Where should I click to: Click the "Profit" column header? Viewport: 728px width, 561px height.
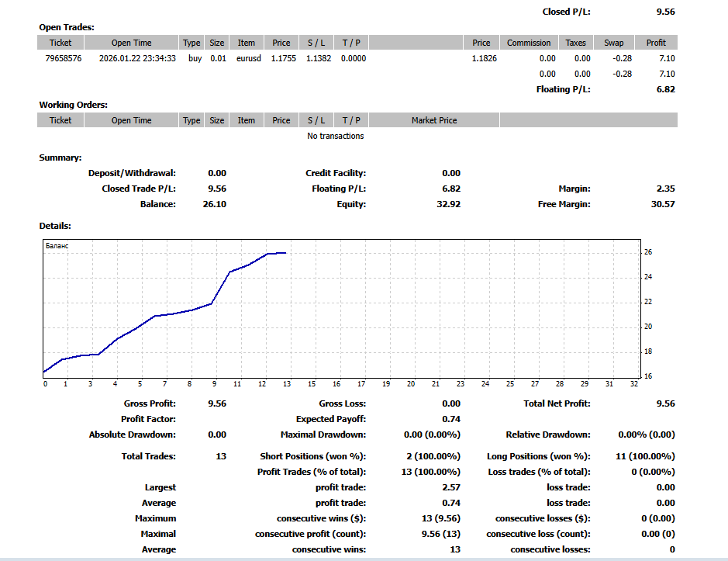[x=656, y=43]
